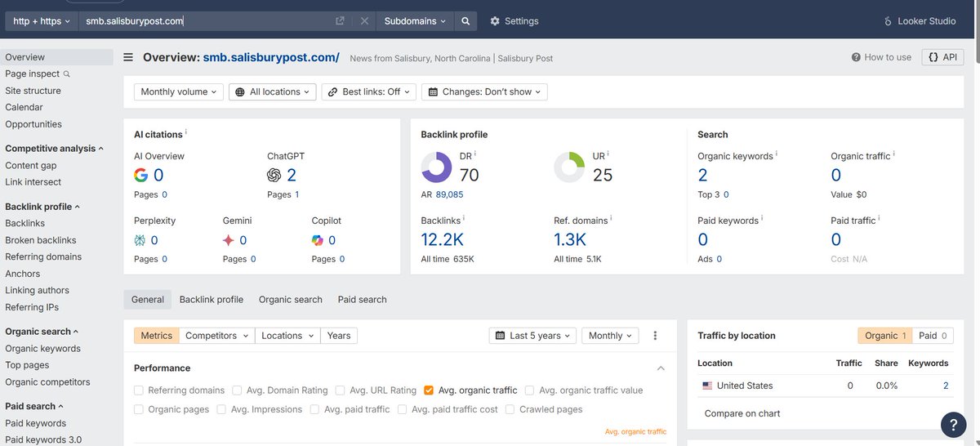
Task: Click the Page inspect search icon
Action: pos(67,74)
